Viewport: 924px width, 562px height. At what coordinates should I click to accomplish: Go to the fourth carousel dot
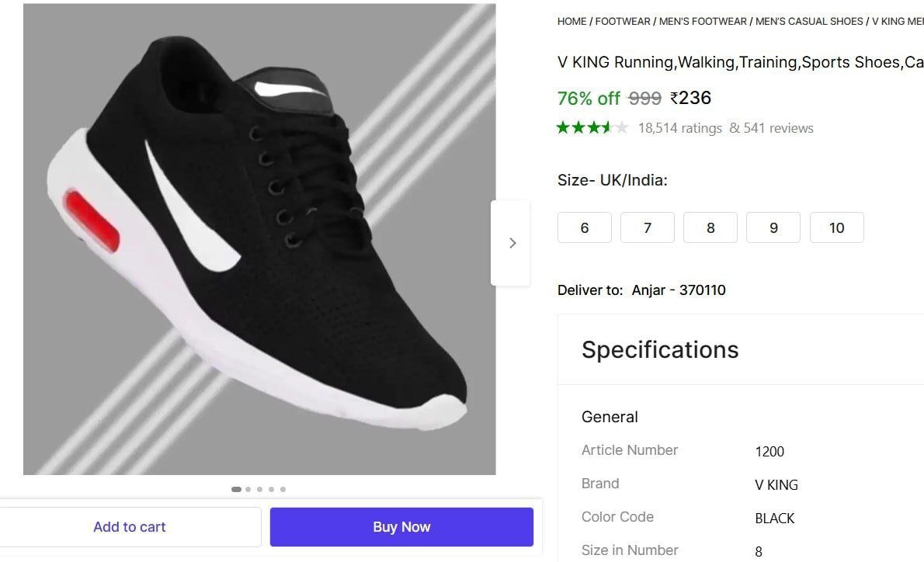click(x=271, y=489)
